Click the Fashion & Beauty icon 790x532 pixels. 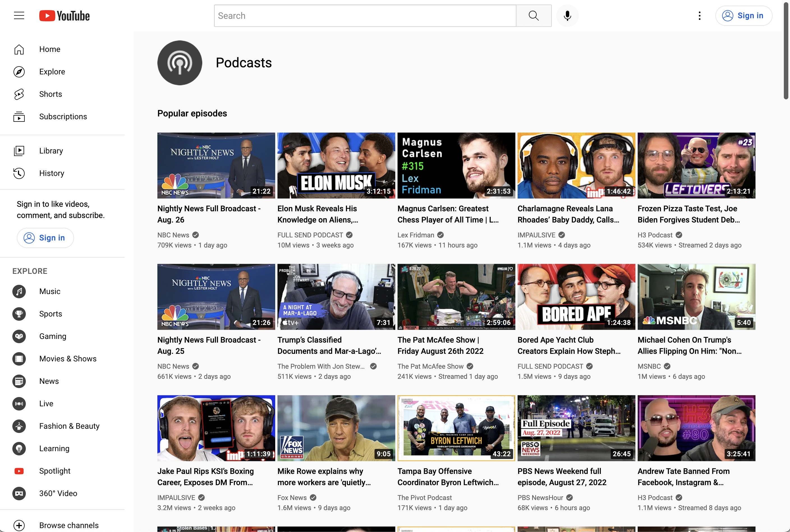(19, 426)
